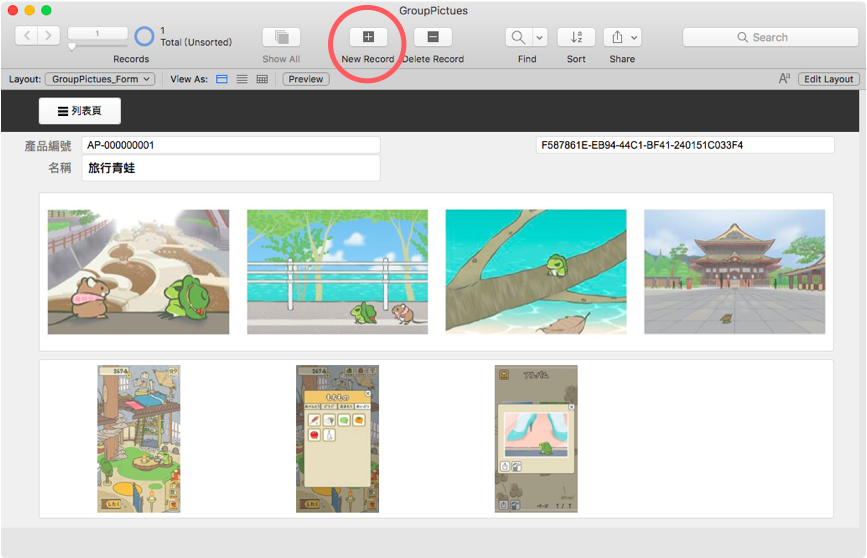Click the Show All records icon

[281, 37]
